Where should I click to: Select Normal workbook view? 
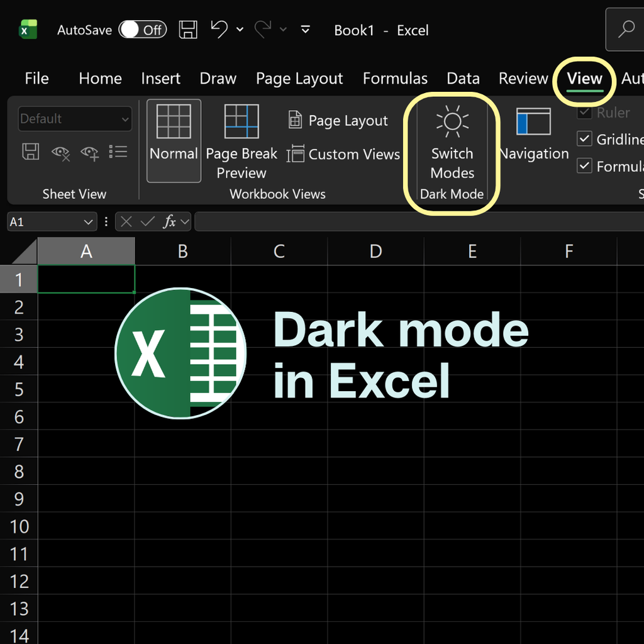[x=174, y=140]
